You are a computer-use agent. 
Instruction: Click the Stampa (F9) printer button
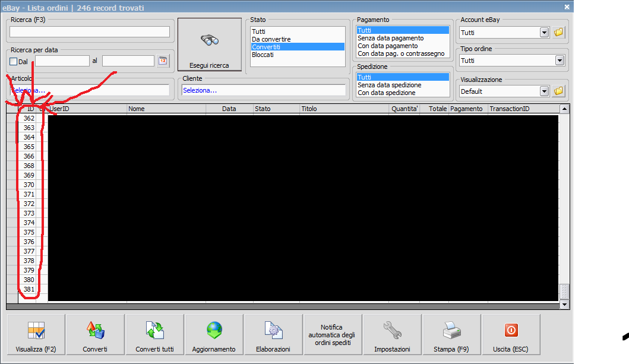tap(451, 335)
